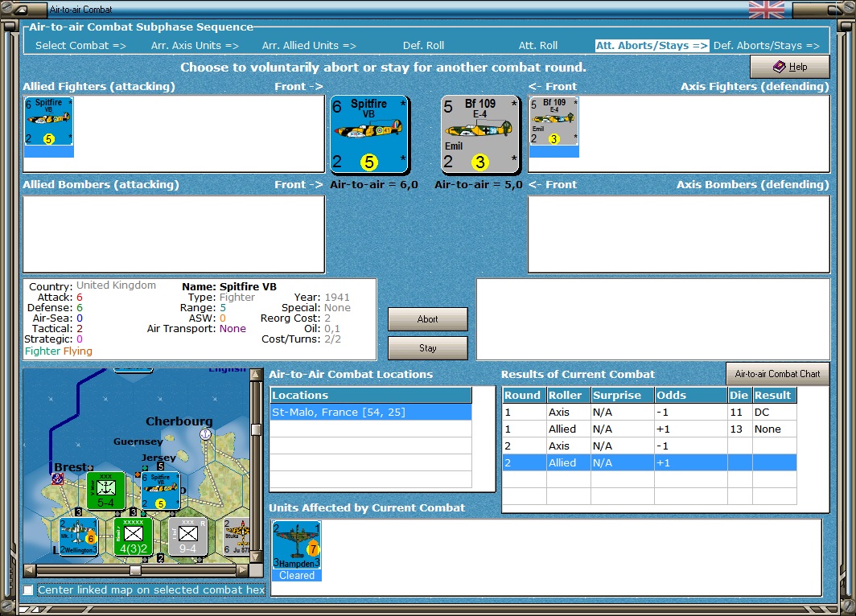Click the Roller column header

point(568,395)
